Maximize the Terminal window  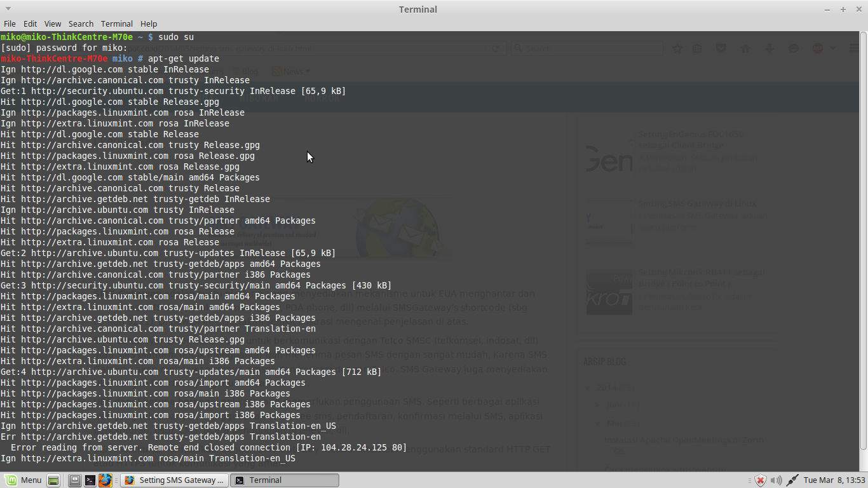pos(843,10)
